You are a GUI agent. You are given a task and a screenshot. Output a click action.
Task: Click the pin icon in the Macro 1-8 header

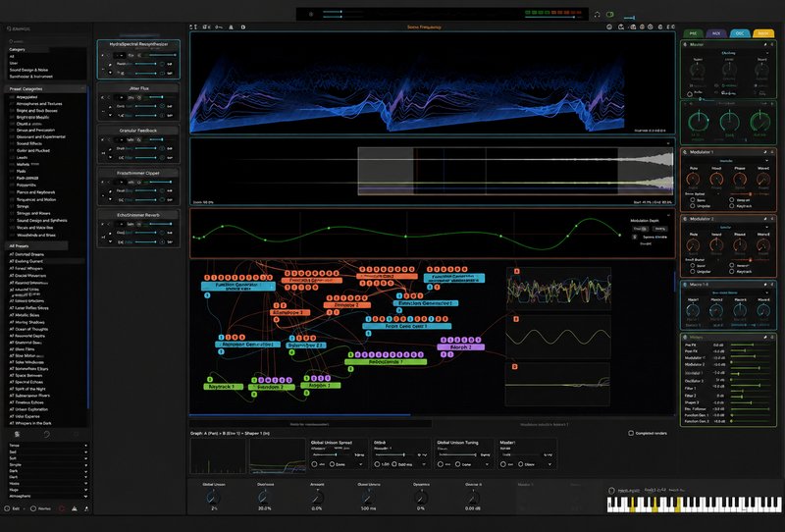pos(765,285)
